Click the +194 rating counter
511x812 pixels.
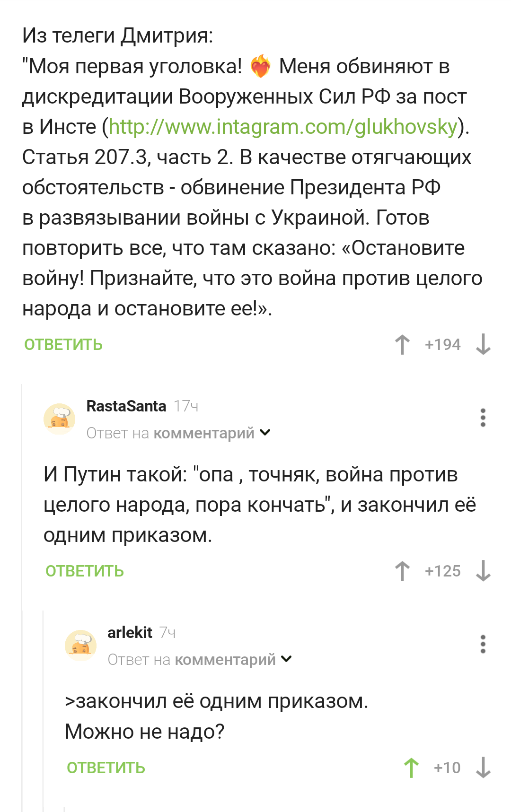point(442,344)
